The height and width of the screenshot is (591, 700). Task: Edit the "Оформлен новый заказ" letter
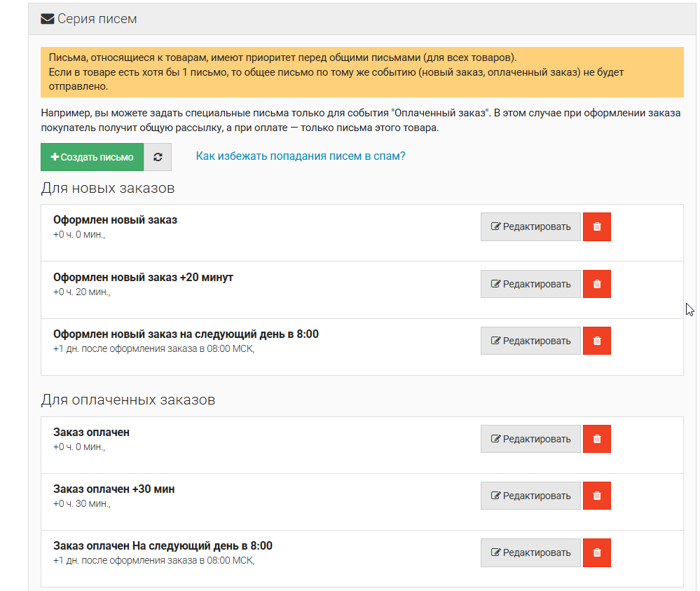530,227
